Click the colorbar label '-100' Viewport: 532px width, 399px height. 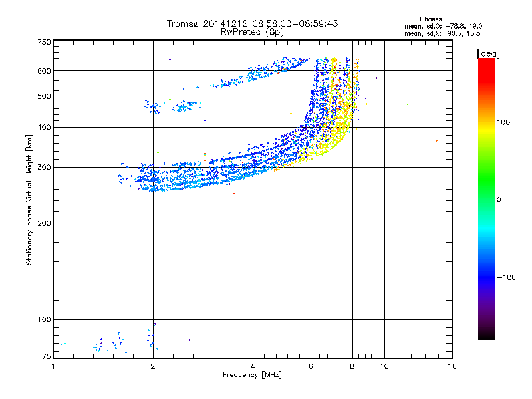coord(506,277)
